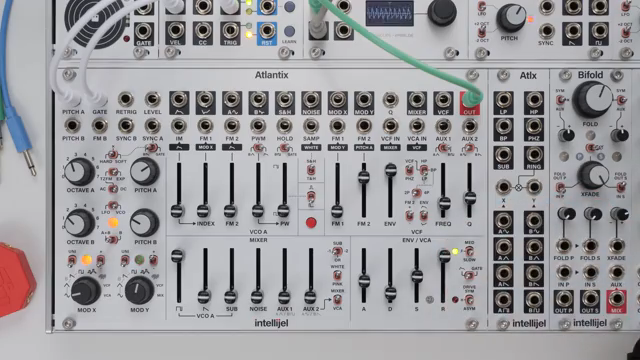This screenshot has height=360, width=640.
Task: Click the PITCH B knob
Action: coord(144,223)
